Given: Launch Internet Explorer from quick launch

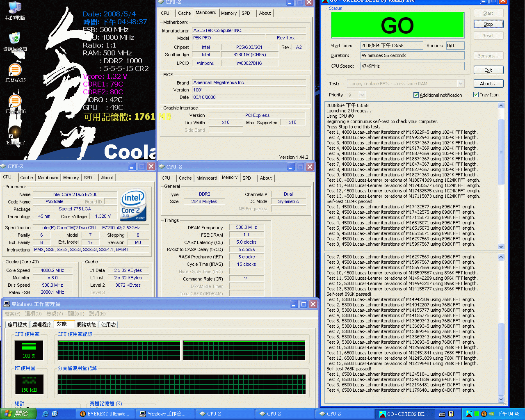Looking at the screenshot, I should point(46,414).
